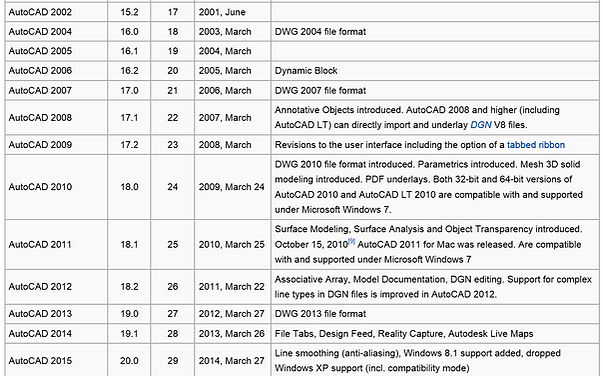Click version number 19.0
Viewport: 603px width, 376px height.
tap(129, 314)
